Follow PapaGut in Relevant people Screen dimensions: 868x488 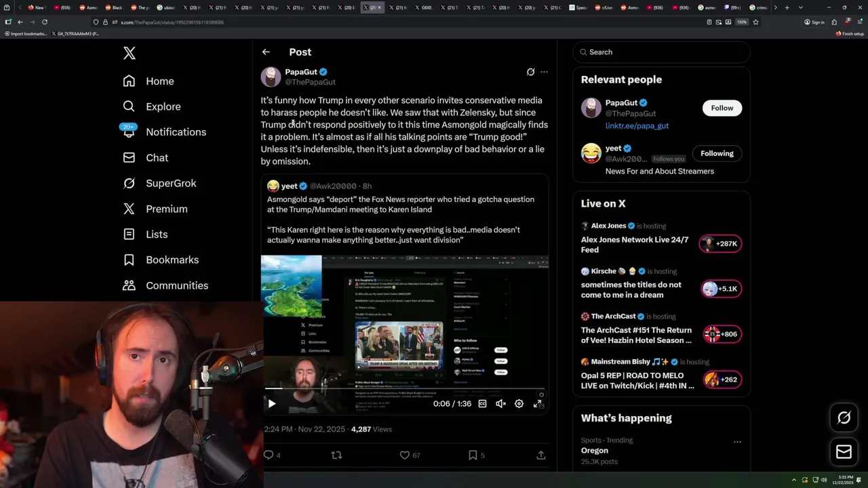(x=722, y=108)
